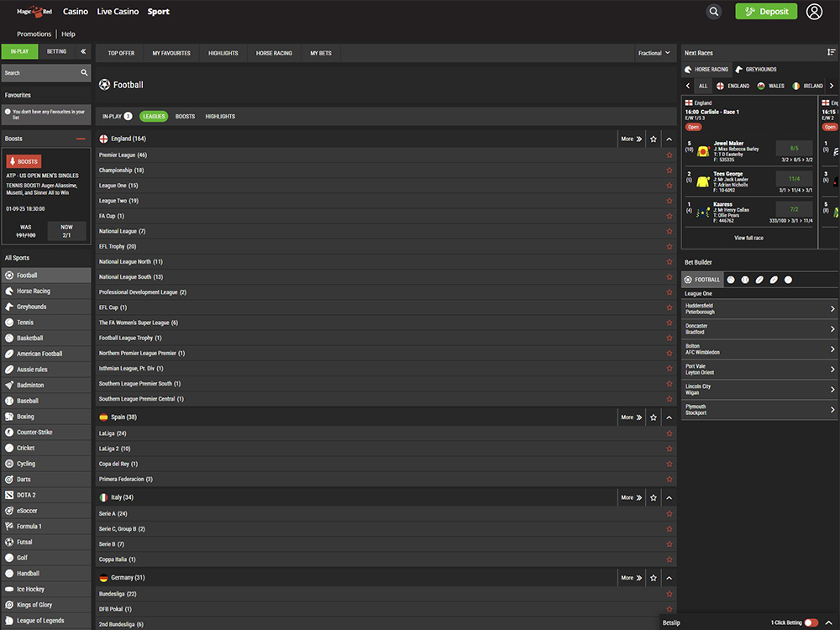The width and height of the screenshot is (840, 630).
Task: Open the Fractional odds format dropdown
Action: 654,53
